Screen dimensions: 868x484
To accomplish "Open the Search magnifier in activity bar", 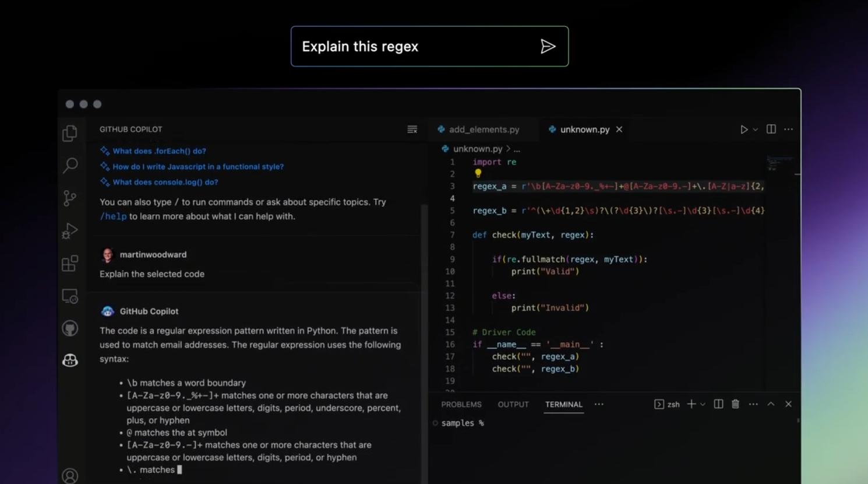I will 70,166.
